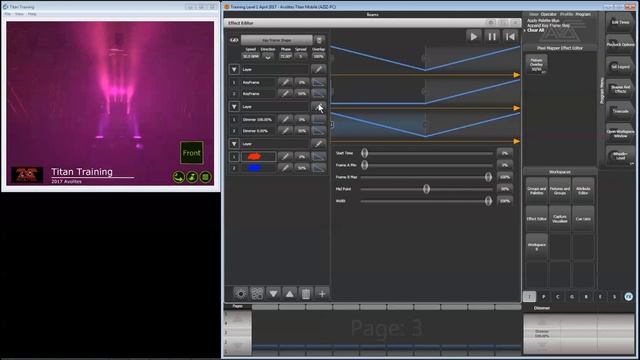Select the Phase value field
The height and width of the screenshot is (360, 640).
286,56
